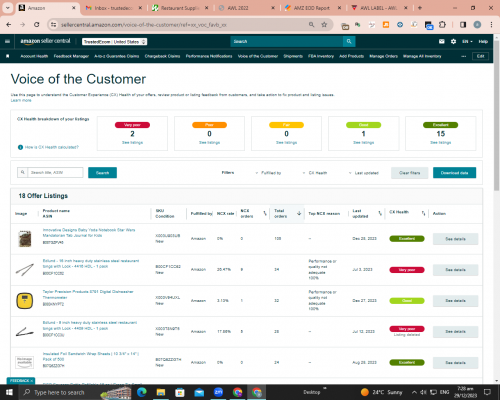Viewport: 500px width, 400px height.
Task: Click See listings under Excellent
Action: (441, 142)
